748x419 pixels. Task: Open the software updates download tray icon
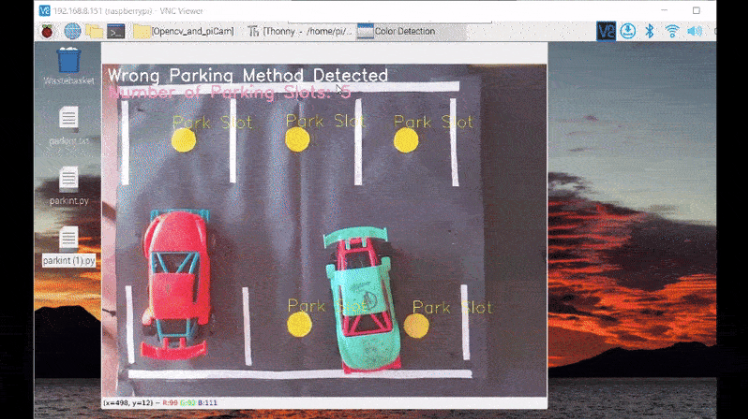tap(628, 31)
